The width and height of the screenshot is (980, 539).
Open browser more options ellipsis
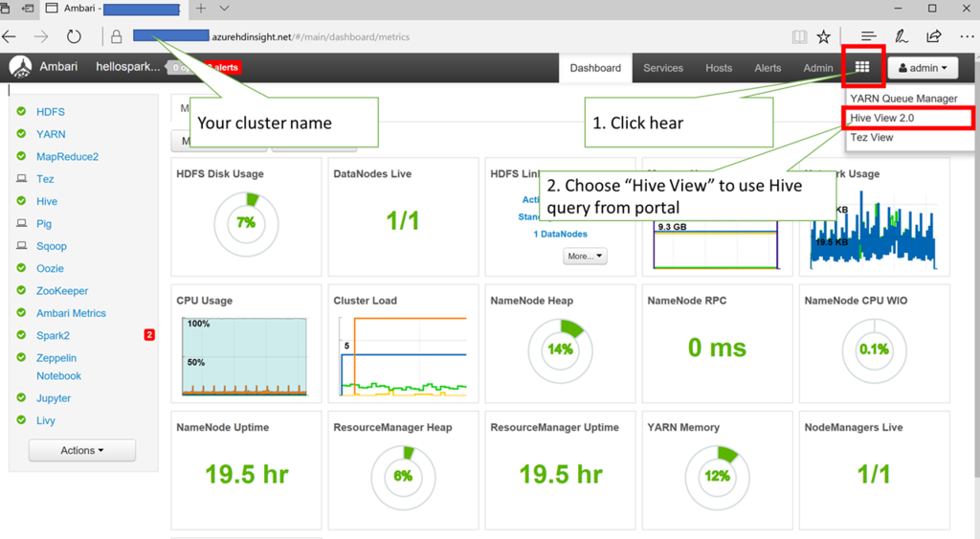coord(967,37)
